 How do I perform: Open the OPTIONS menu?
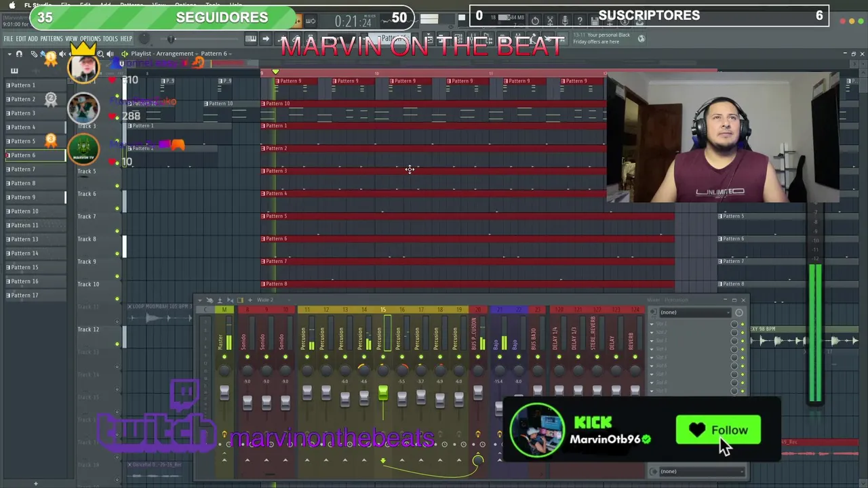point(90,39)
